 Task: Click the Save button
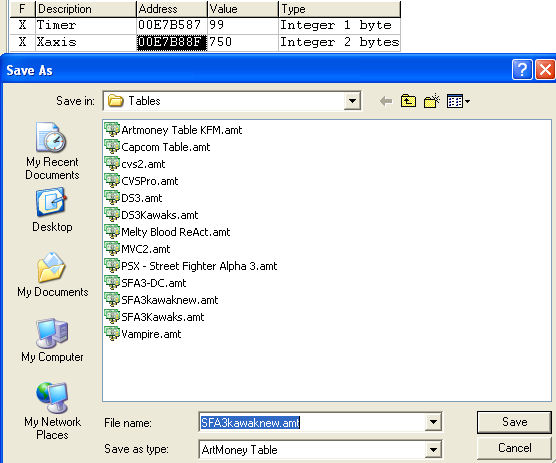point(514,422)
